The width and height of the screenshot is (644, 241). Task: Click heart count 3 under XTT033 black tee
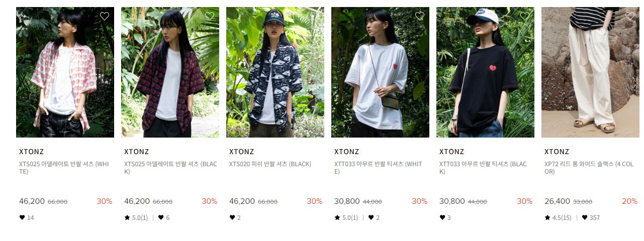[445, 217]
